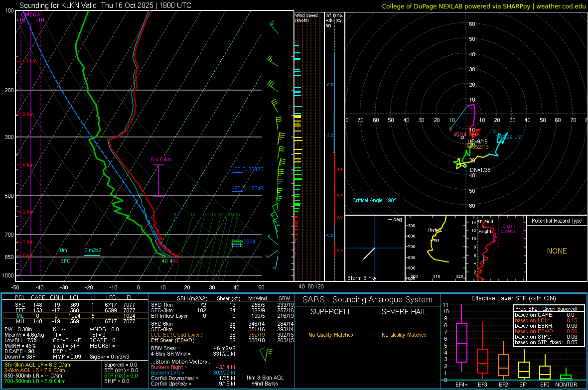Viewport: 588px width, 390px height.
Task: Click 700-500mb LR = 5.9 C/km
Action: tap(35, 381)
